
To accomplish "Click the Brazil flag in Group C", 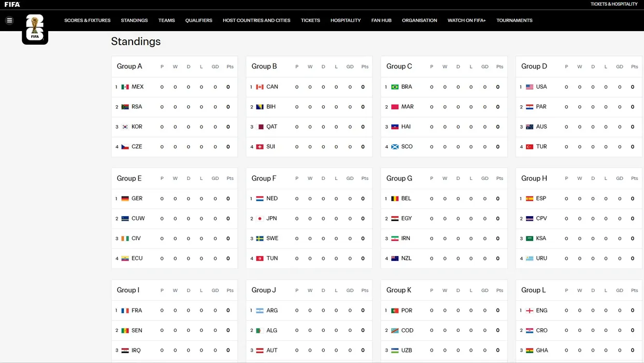I will [395, 87].
